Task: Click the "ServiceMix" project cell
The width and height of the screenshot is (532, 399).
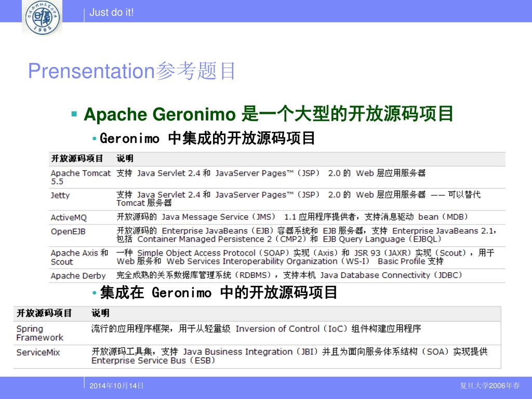Action: [x=38, y=353]
